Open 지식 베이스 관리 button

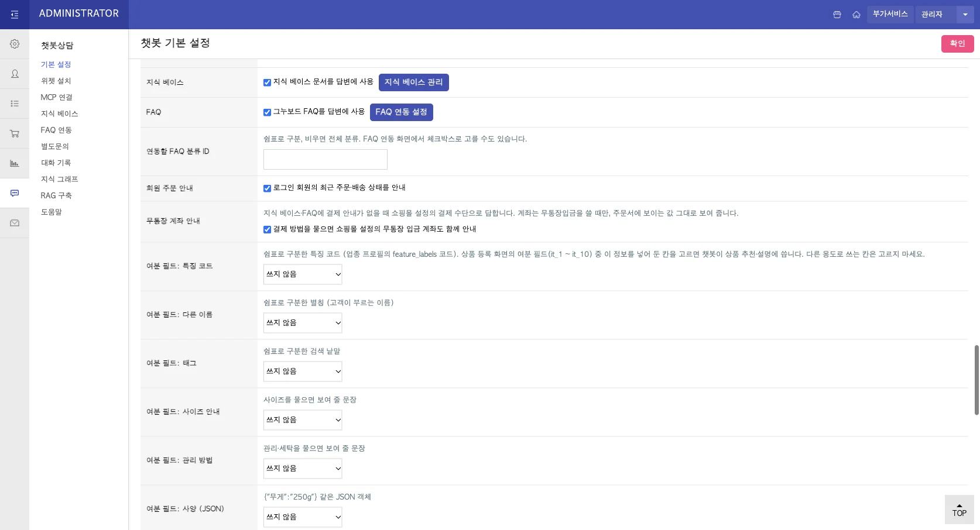point(413,82)
